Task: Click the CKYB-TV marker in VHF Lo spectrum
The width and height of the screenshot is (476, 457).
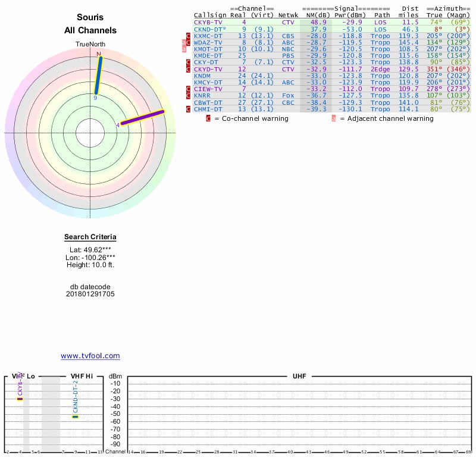Action: pos(20,398)
